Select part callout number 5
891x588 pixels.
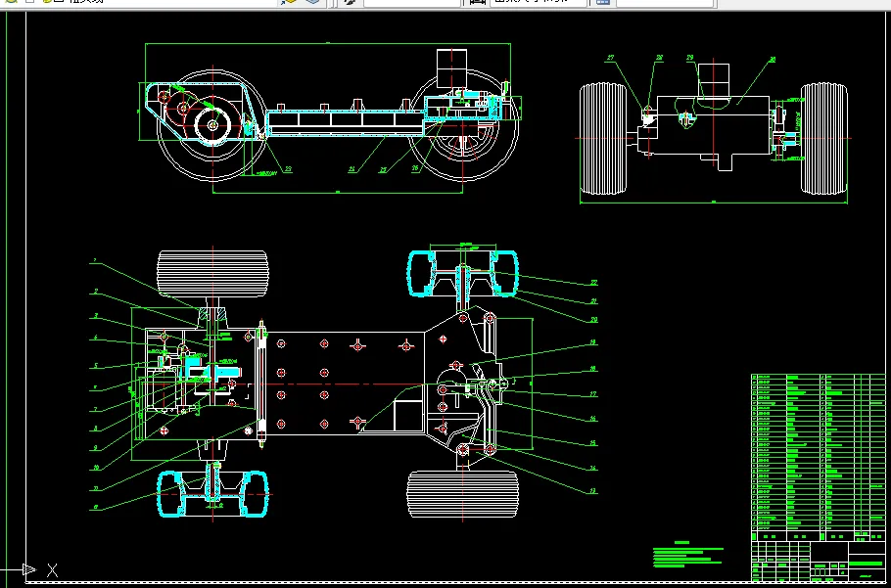pos(96,366)
